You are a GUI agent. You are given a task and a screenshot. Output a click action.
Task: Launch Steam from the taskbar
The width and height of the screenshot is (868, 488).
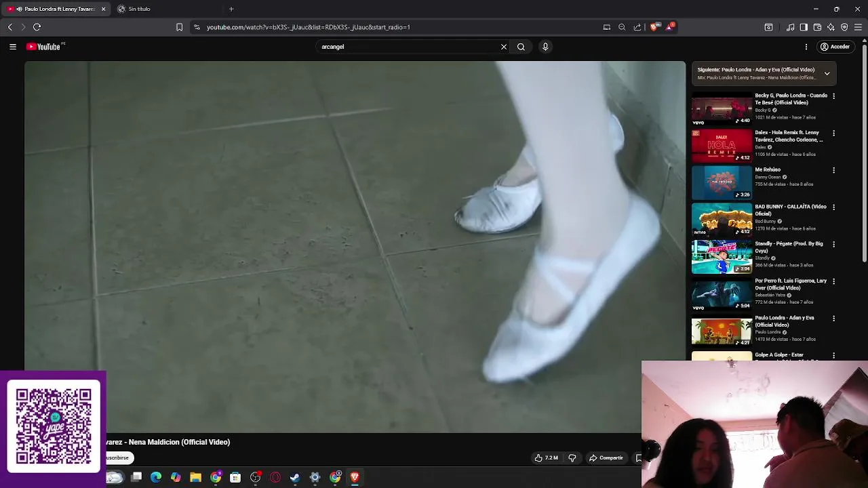295,478
